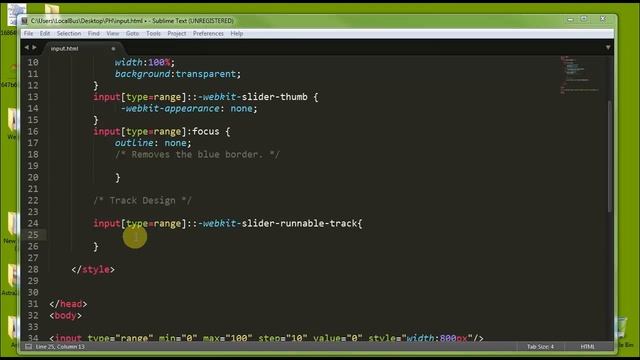The image size is (640, 360).
Task: Click '100%' width value
Action: 159,62
